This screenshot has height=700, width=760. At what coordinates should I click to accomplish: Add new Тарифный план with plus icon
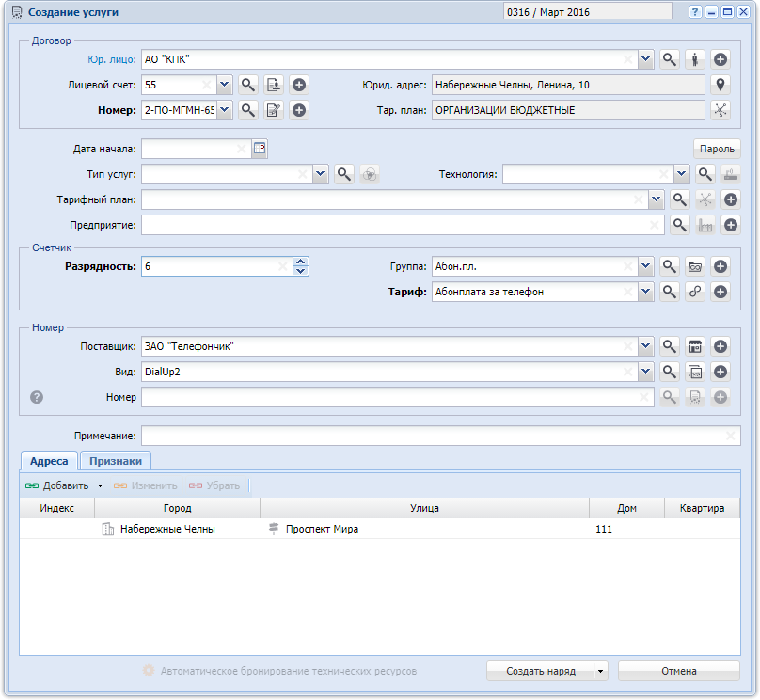coord(731,199)
